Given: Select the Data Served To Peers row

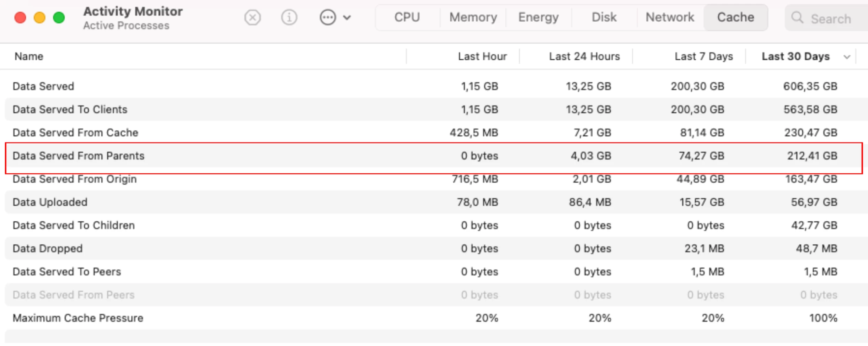Looking at the screenshot, I should coord(436,272).
